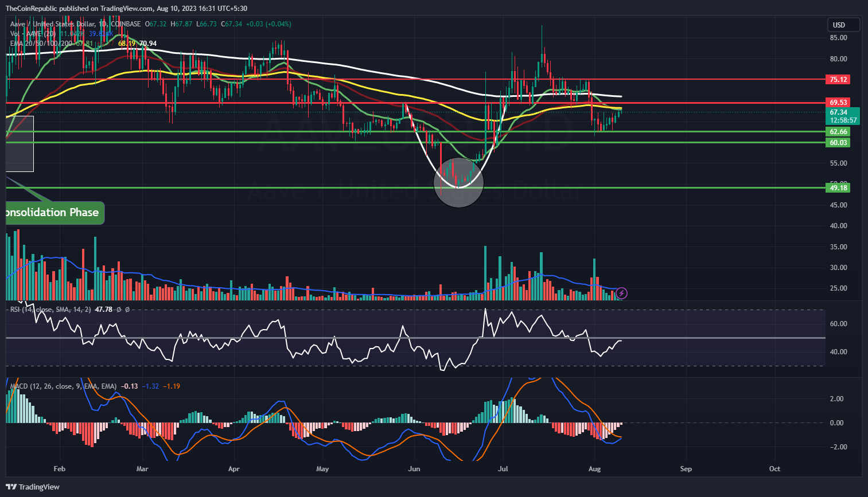Click the Oct label on time axis
The image size is (868, 497).
coord(774,469)
